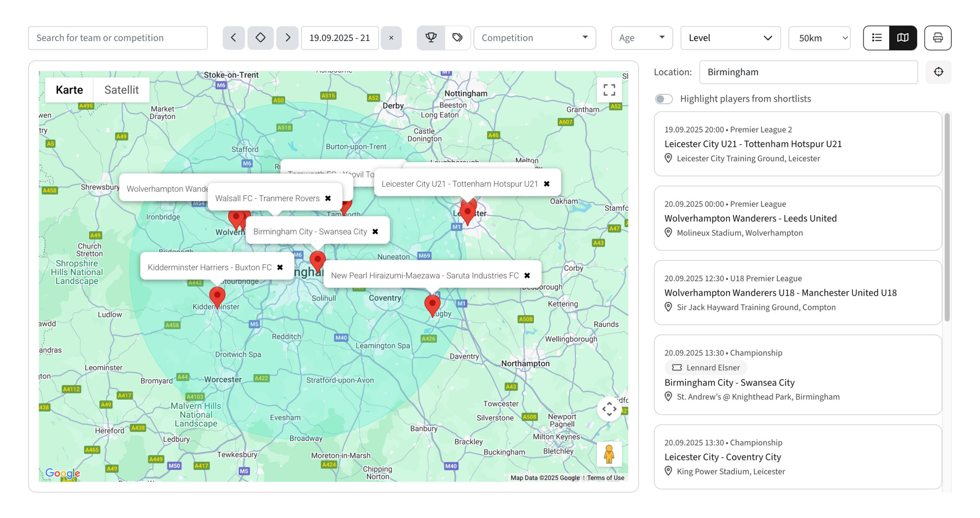Open the Age dropdown
980x518 pixels.
[x=642, y=38]
